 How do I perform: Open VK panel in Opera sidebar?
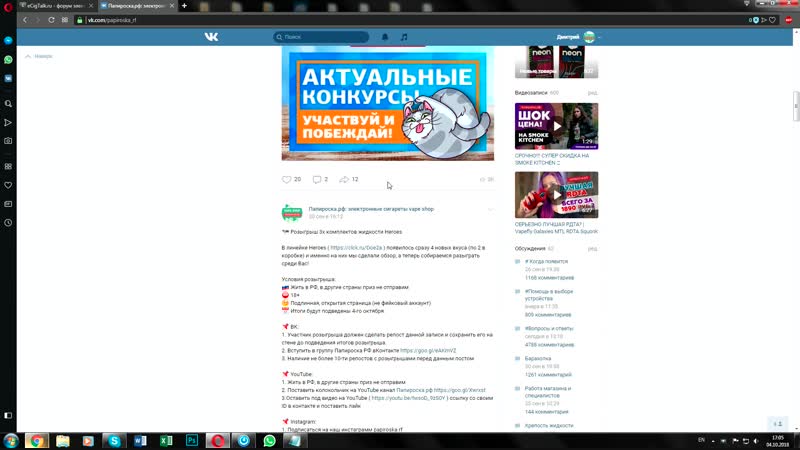[8, 79]
